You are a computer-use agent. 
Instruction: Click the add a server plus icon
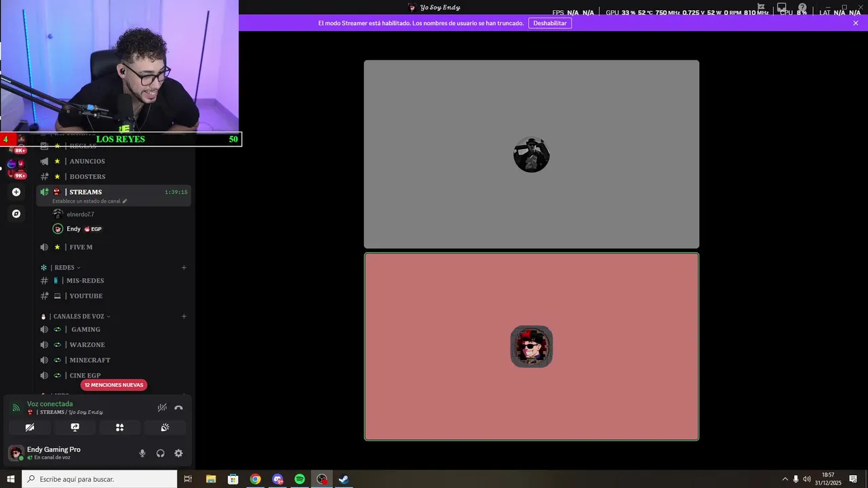16,192
